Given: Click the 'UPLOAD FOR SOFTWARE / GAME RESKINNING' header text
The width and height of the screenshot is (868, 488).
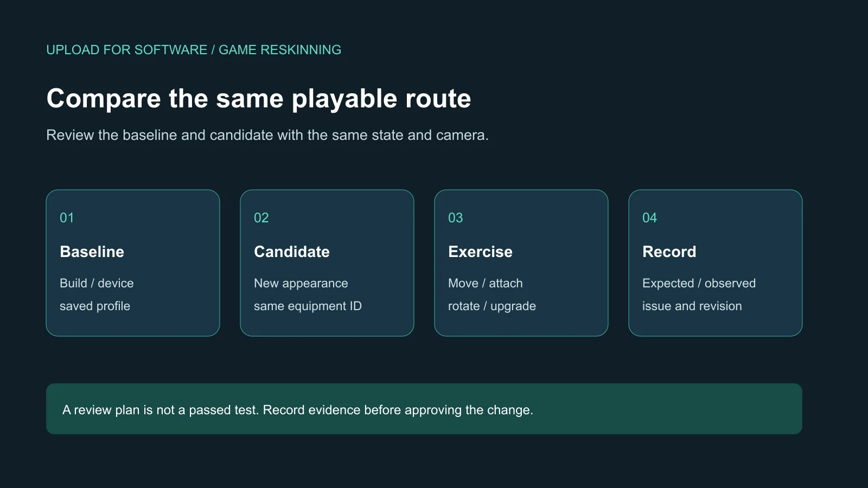Looking at the screenshot, I should pyautogui.click(x=194, y=50).
